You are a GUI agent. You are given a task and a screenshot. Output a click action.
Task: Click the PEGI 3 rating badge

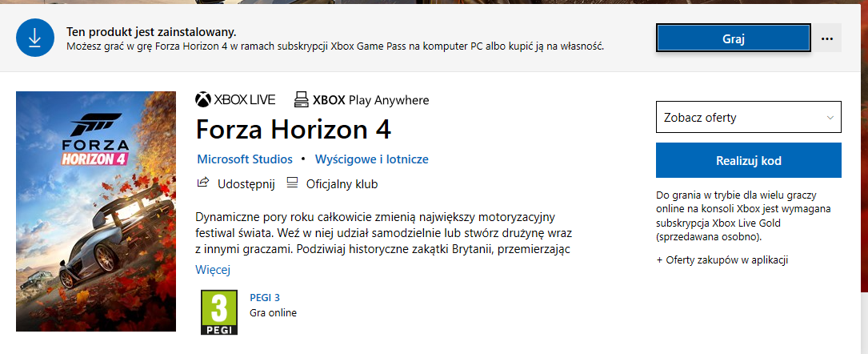click(218, 312)
